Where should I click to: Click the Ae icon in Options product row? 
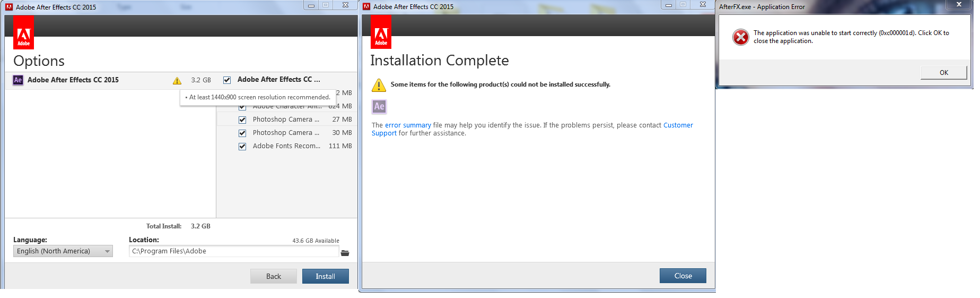[x=18, y=80]
